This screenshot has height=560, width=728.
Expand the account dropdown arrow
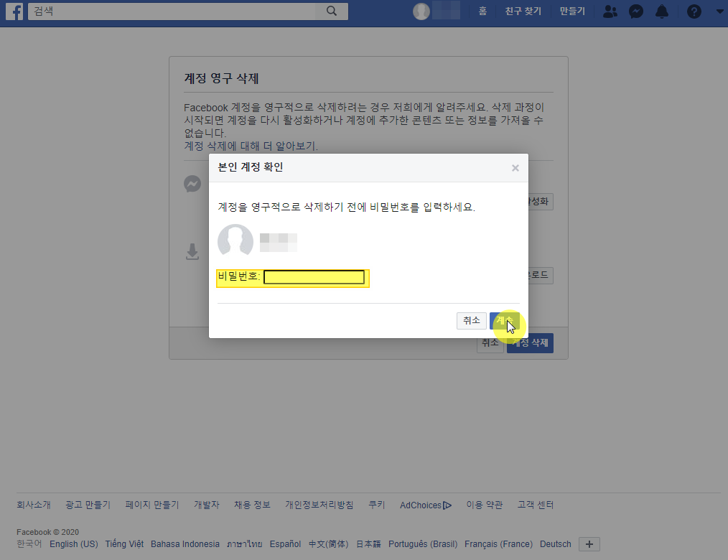coord(720,11)
